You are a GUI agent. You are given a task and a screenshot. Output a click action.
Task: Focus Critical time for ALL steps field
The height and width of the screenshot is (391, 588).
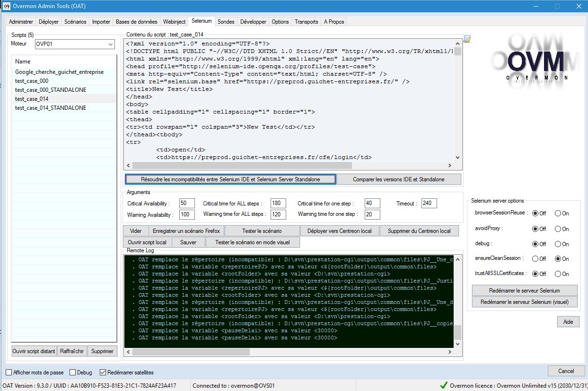coord(278,203)
